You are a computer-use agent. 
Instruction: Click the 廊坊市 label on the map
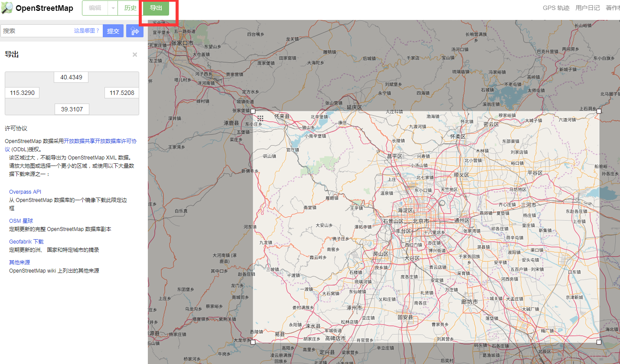pos(470,302)
